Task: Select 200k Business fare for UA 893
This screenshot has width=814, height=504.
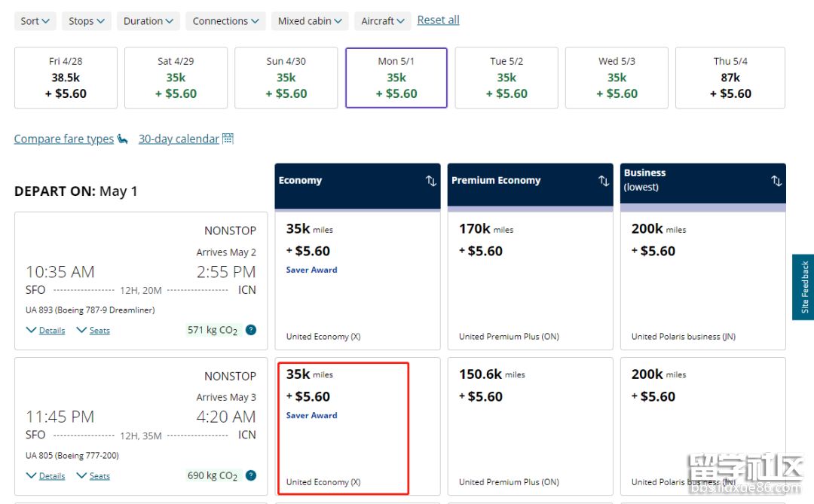Action: click(x=703, y=281)
